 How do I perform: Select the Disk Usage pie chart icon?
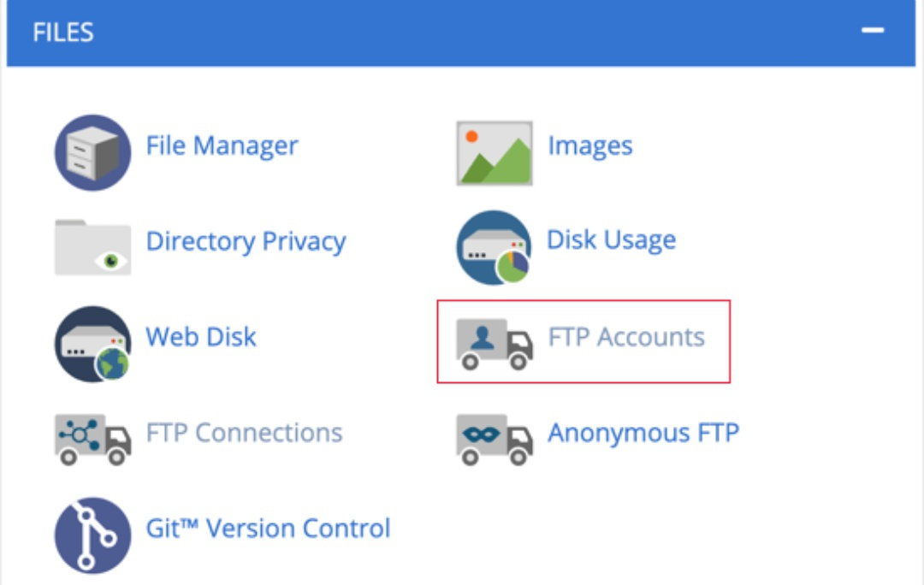(494, 247)
